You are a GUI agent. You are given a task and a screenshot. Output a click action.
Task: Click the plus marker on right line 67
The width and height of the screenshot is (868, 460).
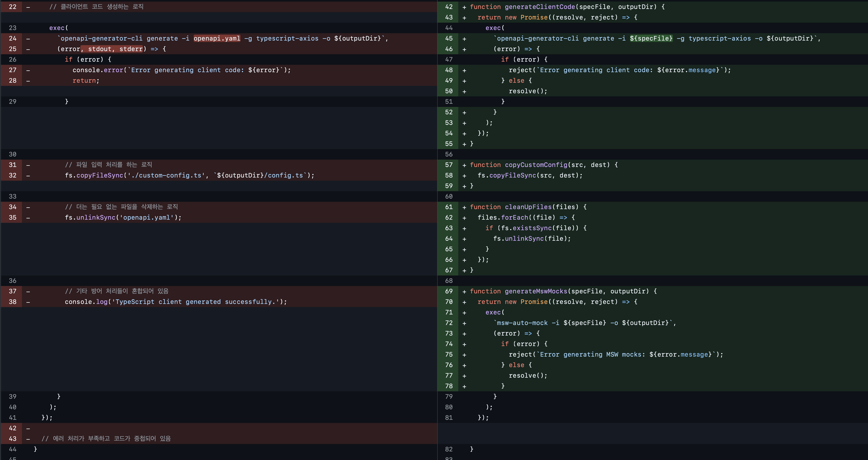464,270
